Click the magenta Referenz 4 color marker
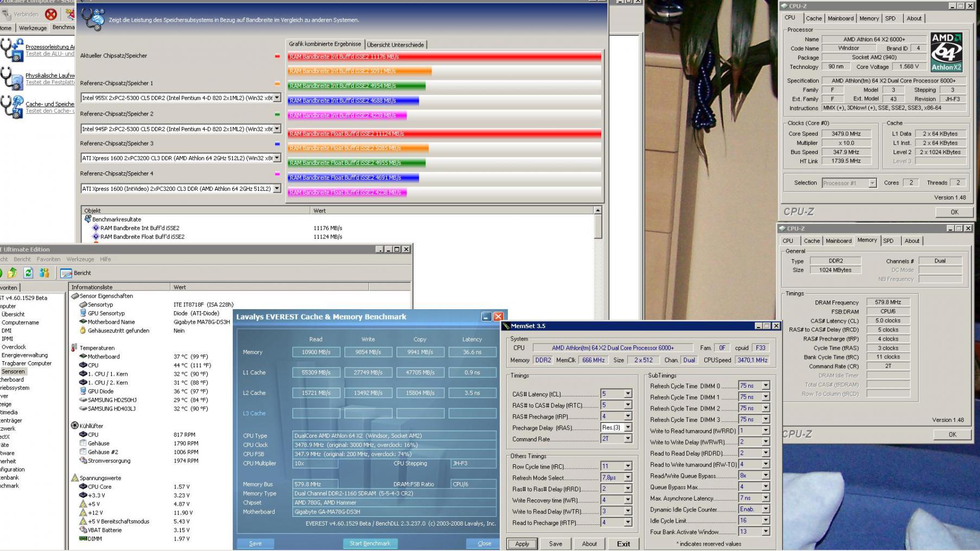This screenshot has width=980, height=551. tap(277, 174)
